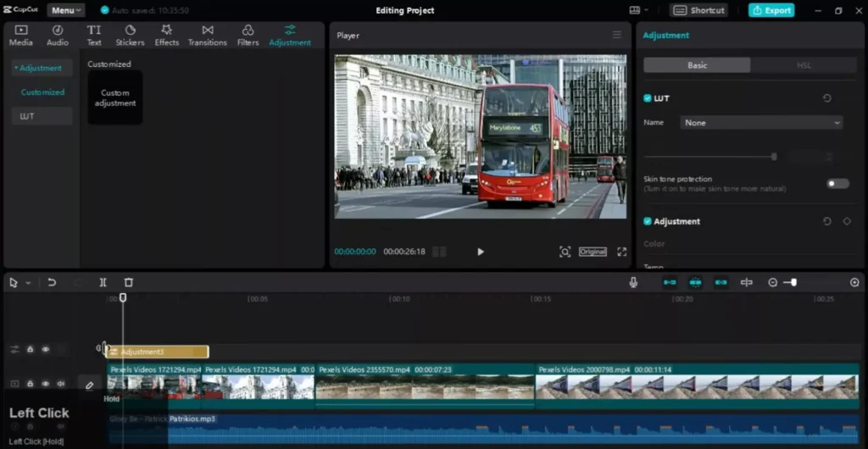Image resolution: width=868 pixels, height=449 pixels.
Task: Reset the LUT settings
Action: point(827,98)
